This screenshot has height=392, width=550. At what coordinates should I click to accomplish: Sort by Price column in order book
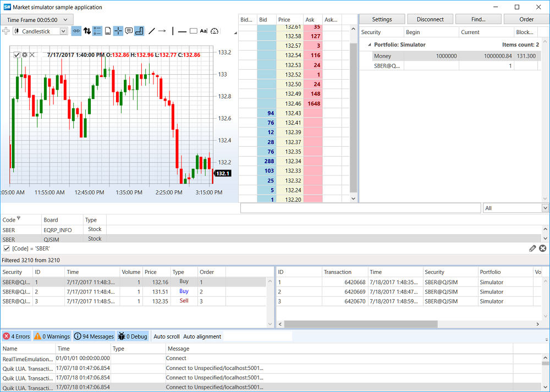coord(290,20)
